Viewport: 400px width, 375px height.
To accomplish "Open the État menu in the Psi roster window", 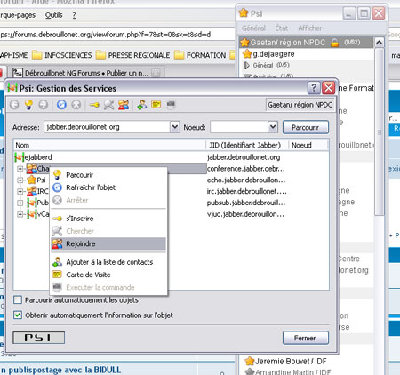I will (282, 28).
